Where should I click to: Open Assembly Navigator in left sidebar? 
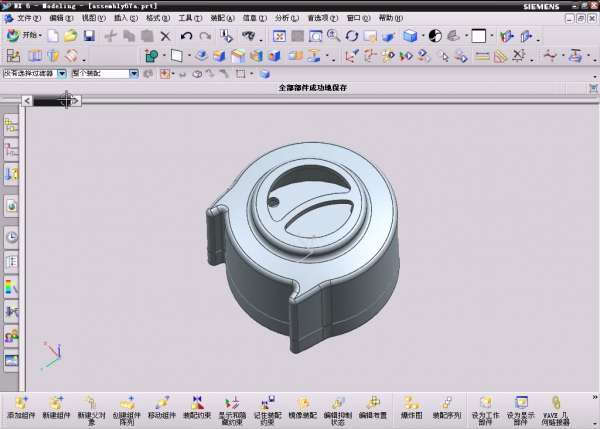[12, 125]
